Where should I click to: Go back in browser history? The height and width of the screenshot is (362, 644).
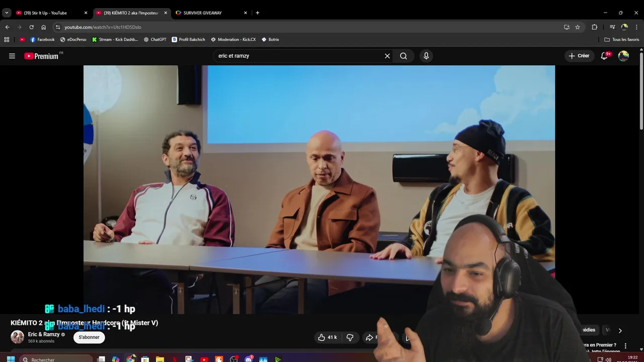tap(7, 27)
